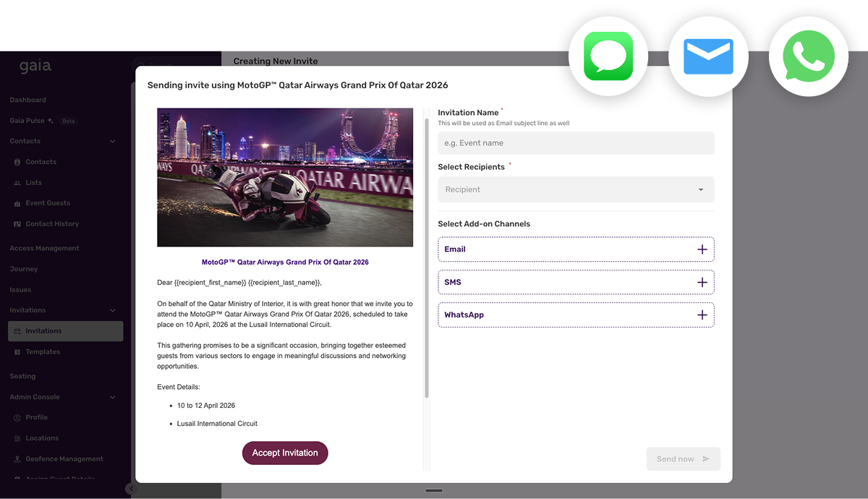Image resolution: width=868 pixels, height=499 pixels.
Task: Collapse the Invitations section chevron
Action: pyautogui.click(x=112, y=311)
